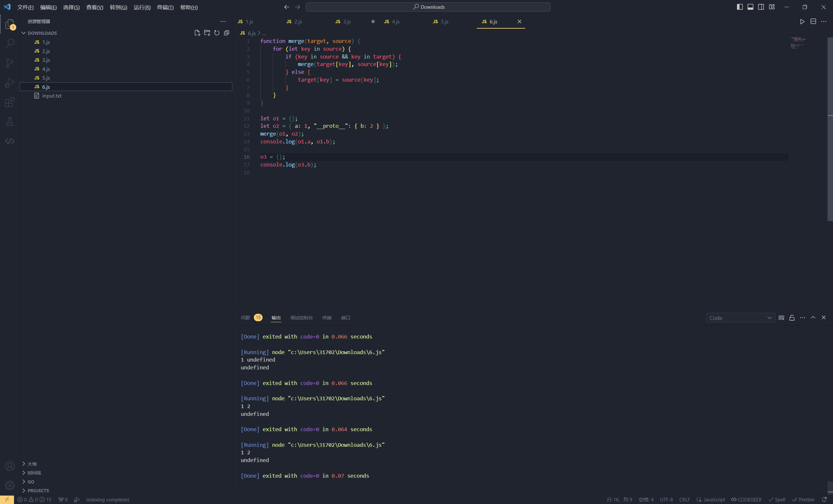Click the editor minimap preview
Screen dimensions: 833x504
pyautogui.click(x=798, y=43)
